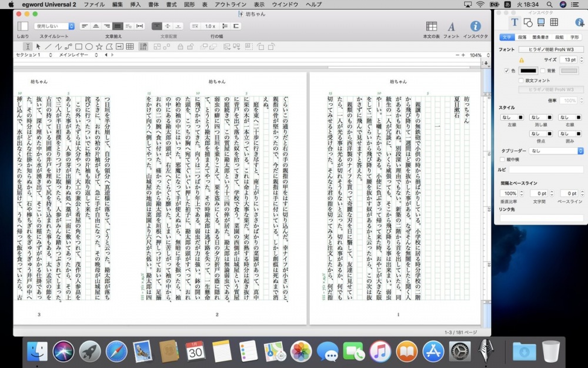Open the フォント font panel
The height and width of the screenshot is (368, 588).
click(451, 26)
